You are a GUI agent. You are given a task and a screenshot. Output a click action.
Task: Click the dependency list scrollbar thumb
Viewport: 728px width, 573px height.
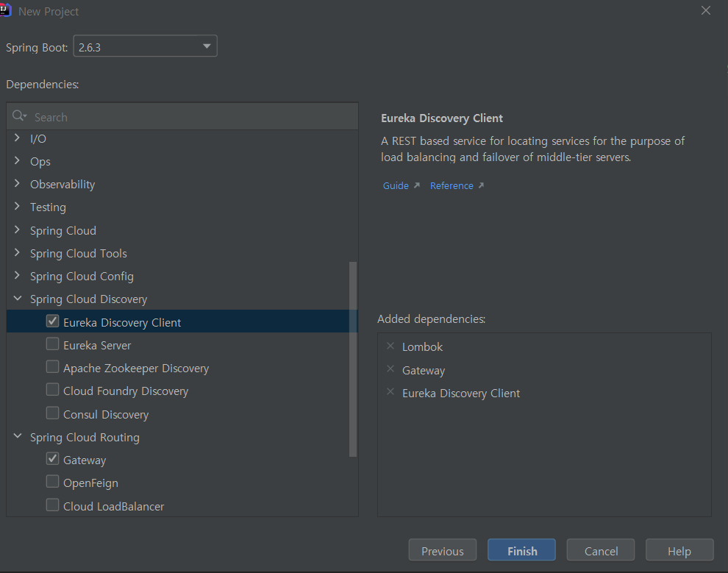pos(353,360)
